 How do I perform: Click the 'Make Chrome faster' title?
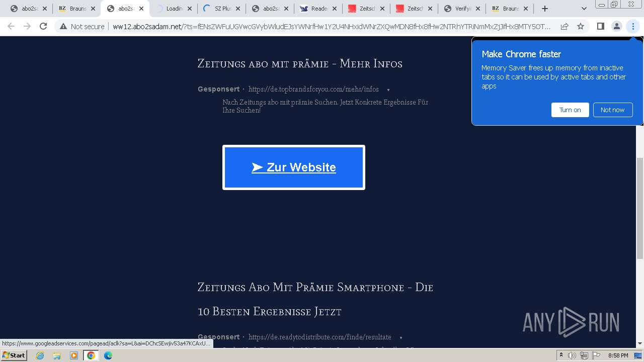[x=521, y=54]
